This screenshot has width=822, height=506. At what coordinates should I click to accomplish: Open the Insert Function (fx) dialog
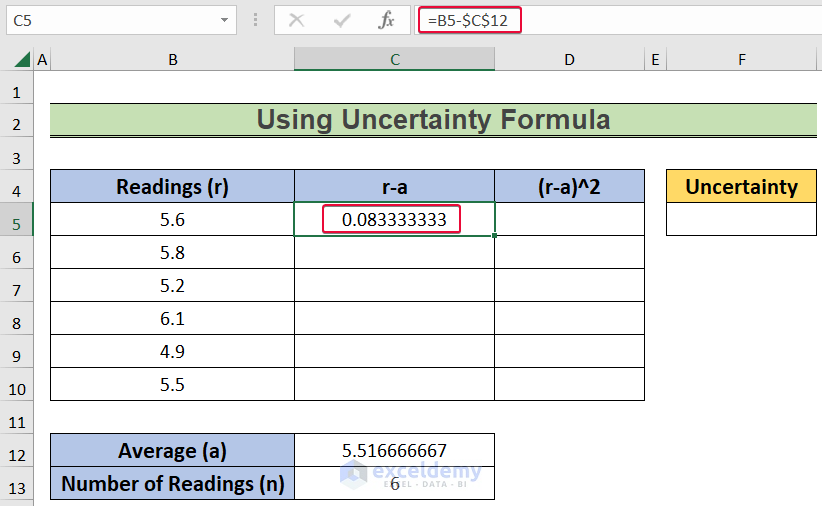[386, 20]
